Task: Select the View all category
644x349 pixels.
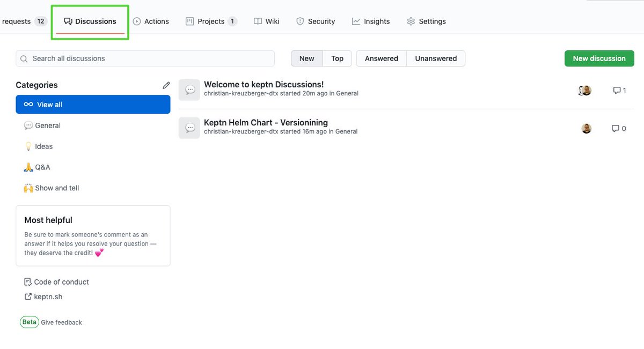Action: click(93, 105)
